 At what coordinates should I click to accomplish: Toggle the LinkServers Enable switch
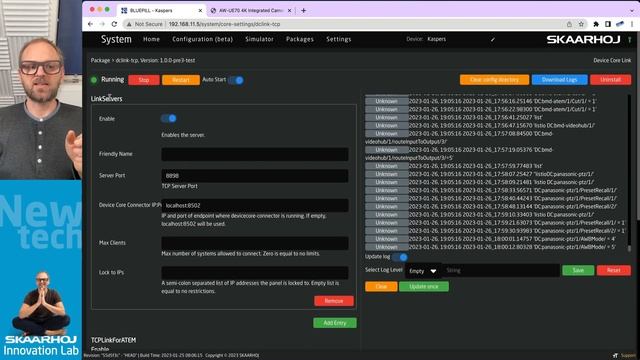[x=169, y=118]
